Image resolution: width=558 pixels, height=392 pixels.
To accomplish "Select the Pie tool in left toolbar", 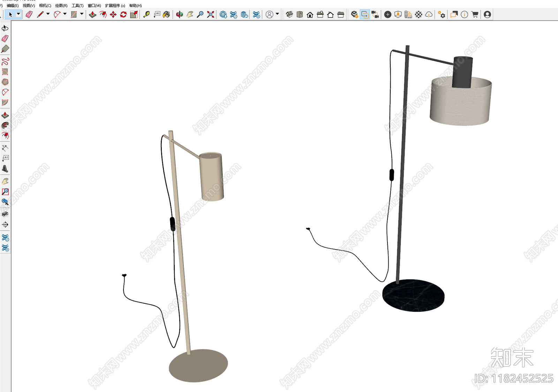I will [5, 102].
